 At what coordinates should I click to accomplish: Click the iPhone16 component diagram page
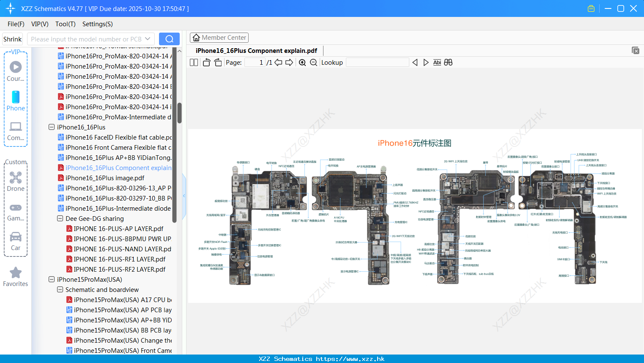[x=415, y=216]
